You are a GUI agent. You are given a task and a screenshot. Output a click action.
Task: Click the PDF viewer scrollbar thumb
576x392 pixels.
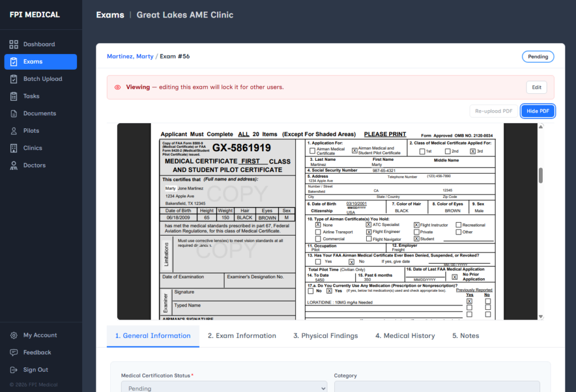tap(541, 175)
